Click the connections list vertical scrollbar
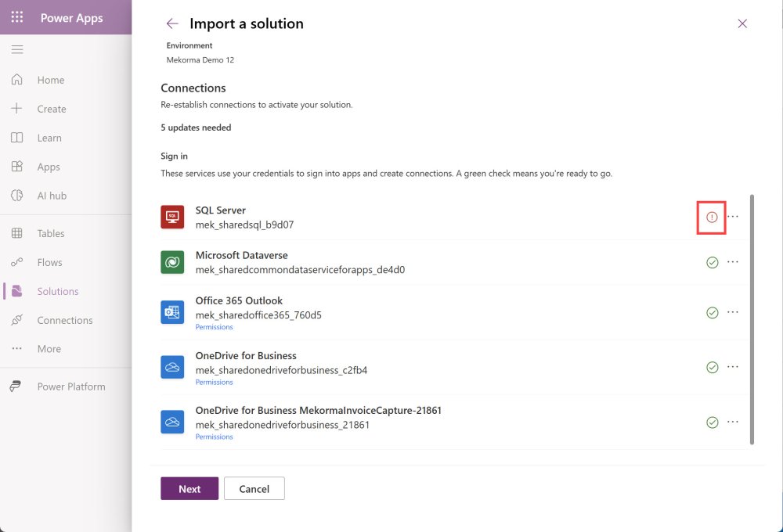This screenshot has height=532, width=783. (752, 319)
